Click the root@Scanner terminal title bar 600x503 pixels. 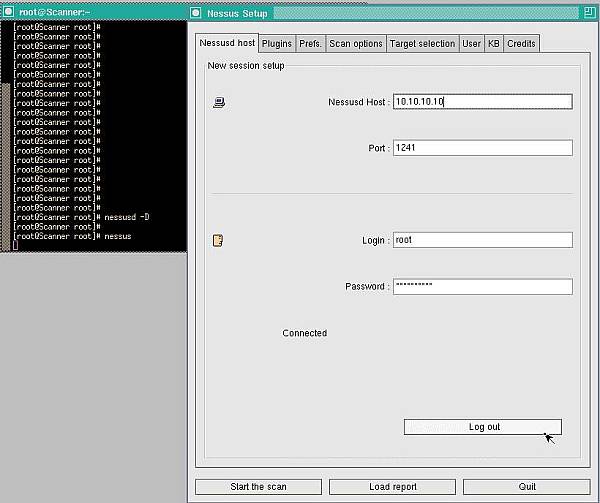pyautogui.click(x=94, y=12)
